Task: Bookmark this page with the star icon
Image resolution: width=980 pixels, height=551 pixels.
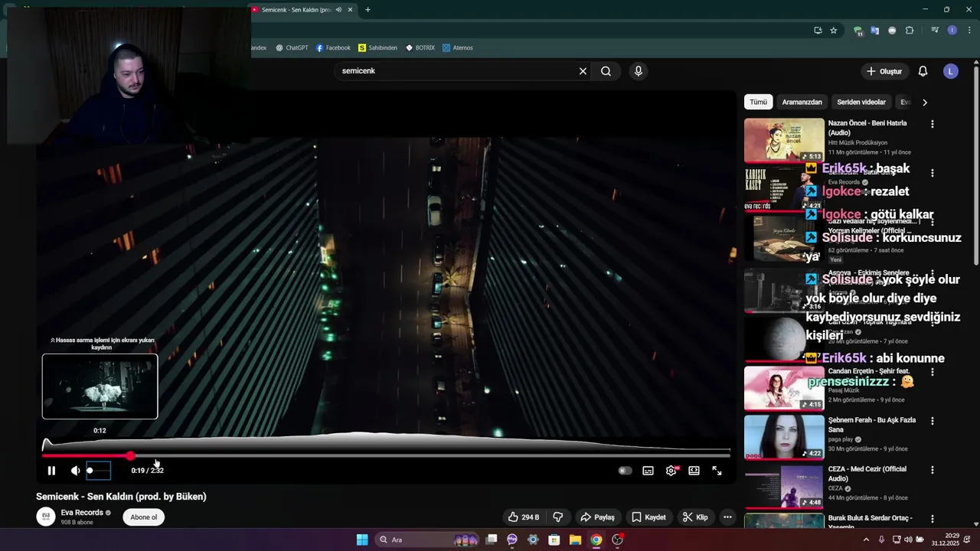Action: tap(834, 31)
